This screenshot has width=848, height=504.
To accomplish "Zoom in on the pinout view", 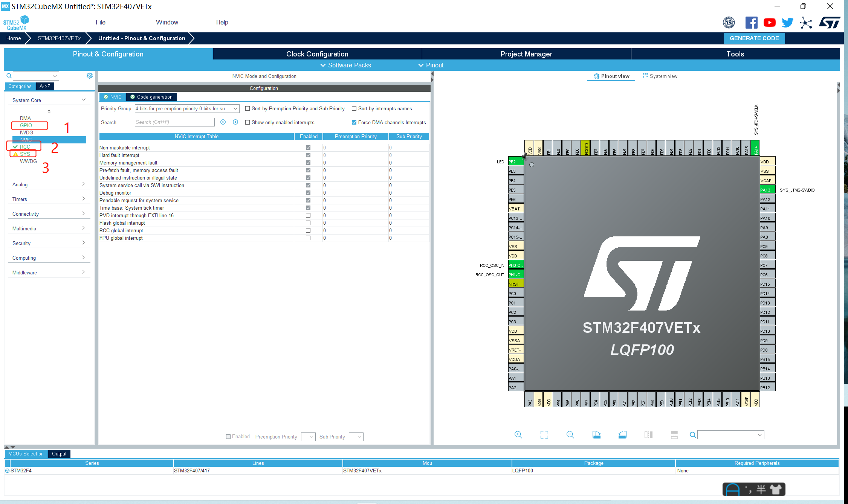I will tap(518, 435).
